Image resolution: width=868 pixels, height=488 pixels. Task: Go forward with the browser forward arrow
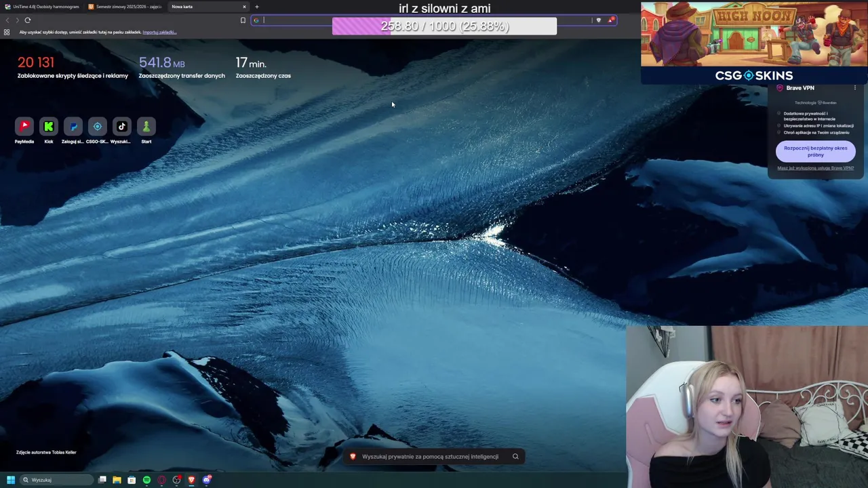[x=18, y=20]
